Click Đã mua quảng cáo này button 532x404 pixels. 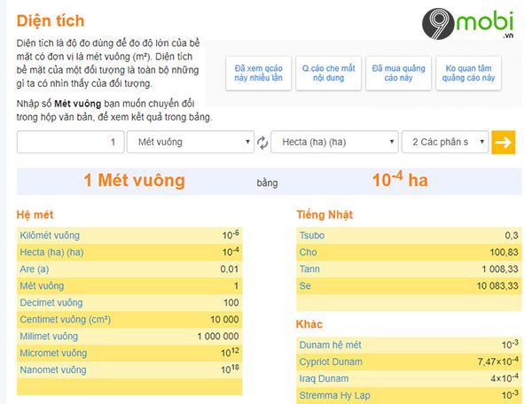(x=398, y=74)
